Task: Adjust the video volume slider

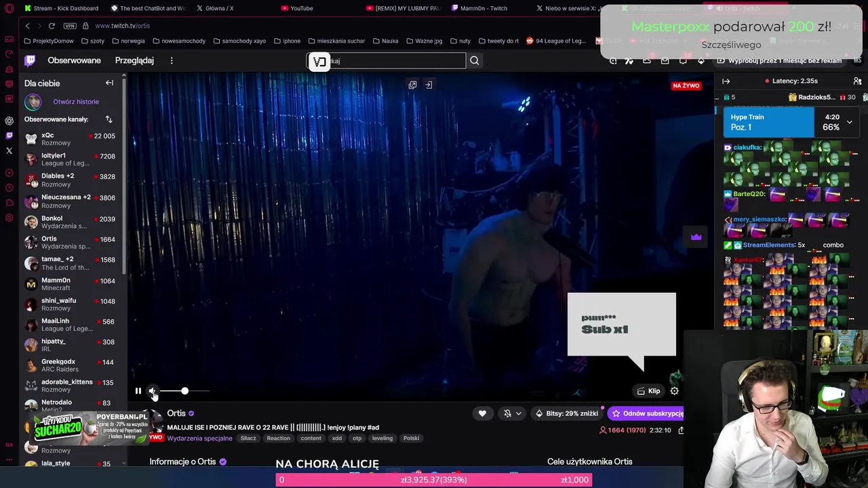Action: (x=184, y=391)
